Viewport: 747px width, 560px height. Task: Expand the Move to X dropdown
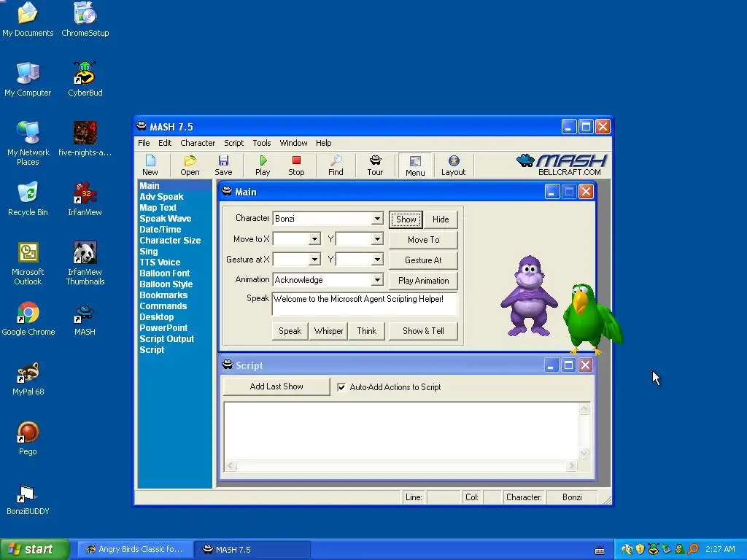click(x=314, y=239)
